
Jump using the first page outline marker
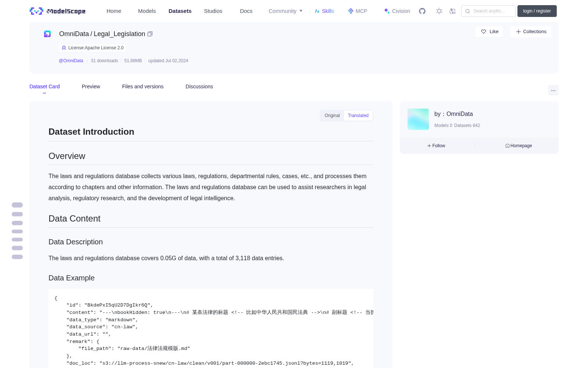tap(17, 205)
